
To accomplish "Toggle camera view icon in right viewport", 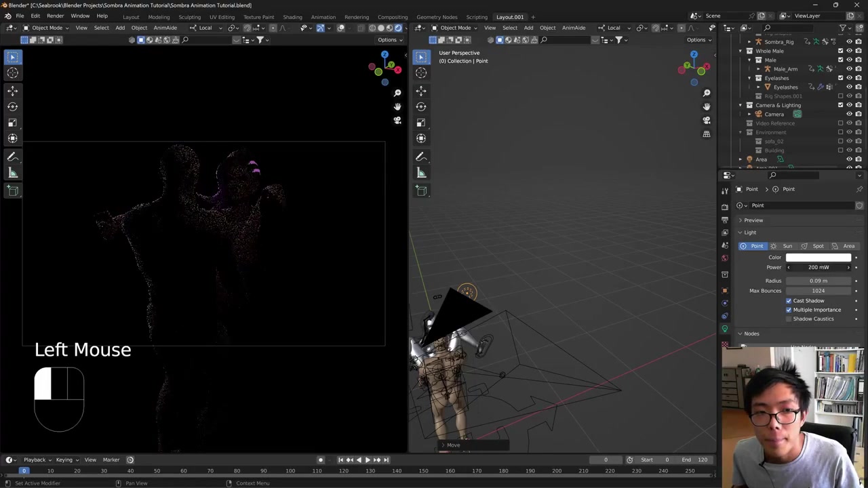I will (707, 120).
